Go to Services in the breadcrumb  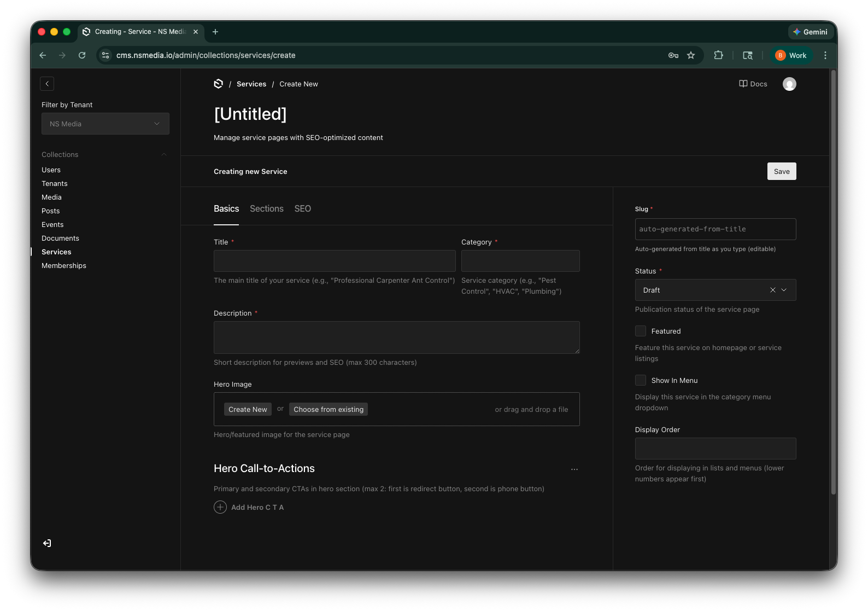(251, 84)
